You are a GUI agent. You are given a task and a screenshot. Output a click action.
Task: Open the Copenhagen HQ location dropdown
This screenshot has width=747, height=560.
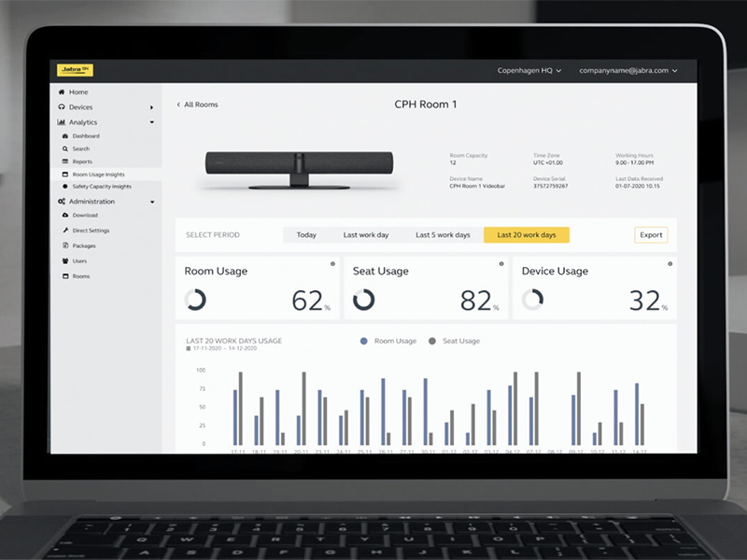click(x=529, y=71)
